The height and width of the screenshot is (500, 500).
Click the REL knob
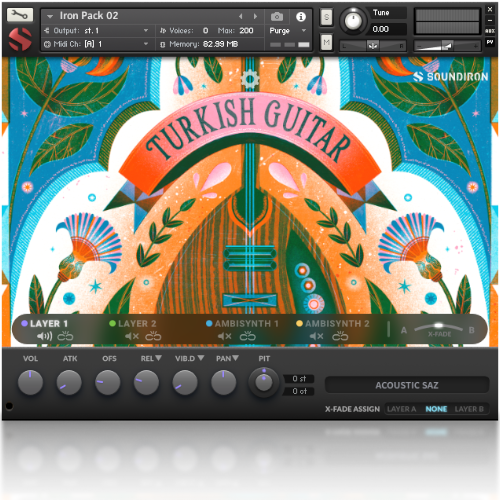click(146, 382)
